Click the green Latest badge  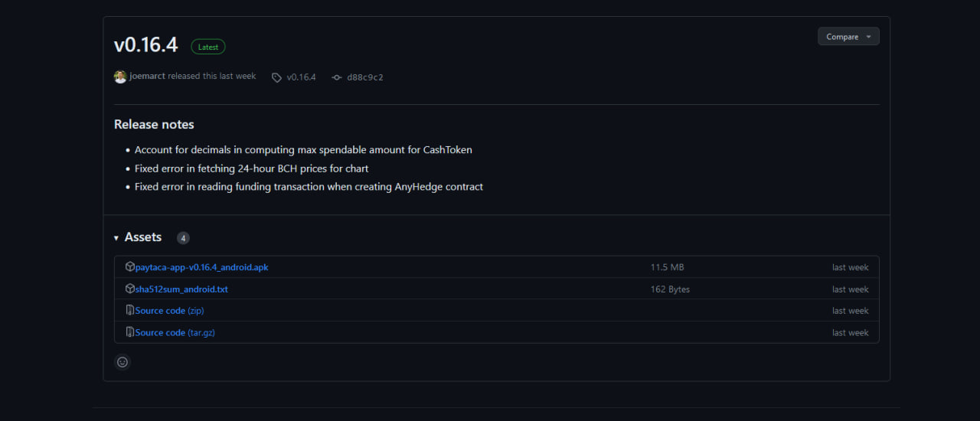coord(208,47)
